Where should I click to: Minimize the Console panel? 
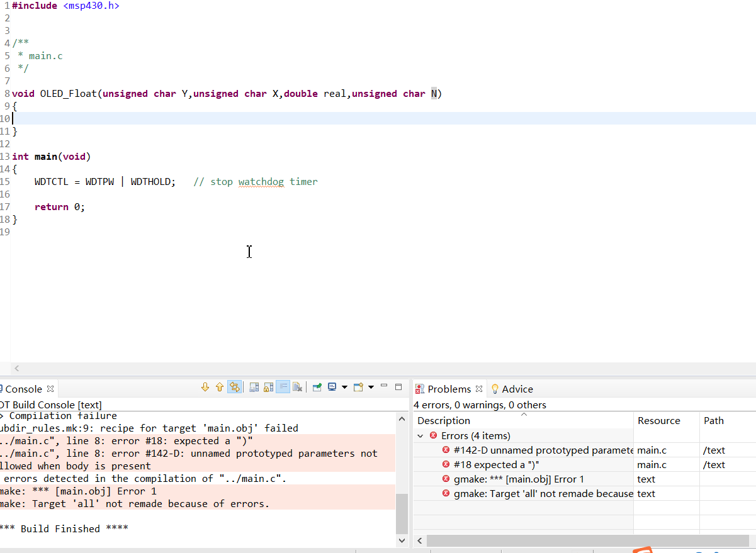[384, 386]
